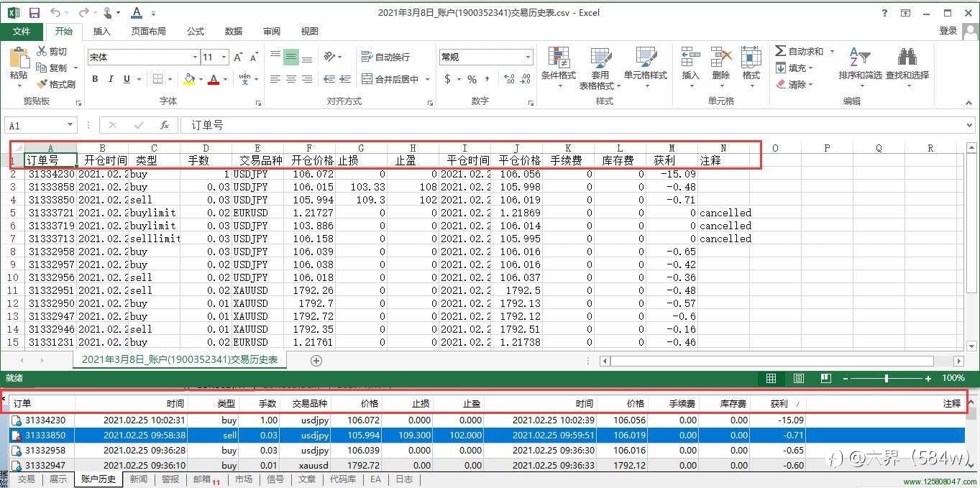Viewport: 980px width, 488px height.
Task: Select the 新闻 tab at the bottom panel
Action: tap(138, 479)
